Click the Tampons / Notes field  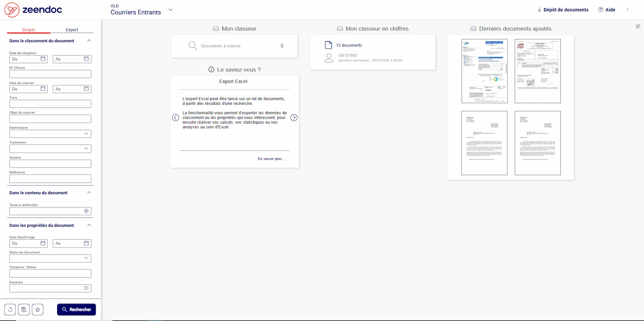click(x=50, y=273)
